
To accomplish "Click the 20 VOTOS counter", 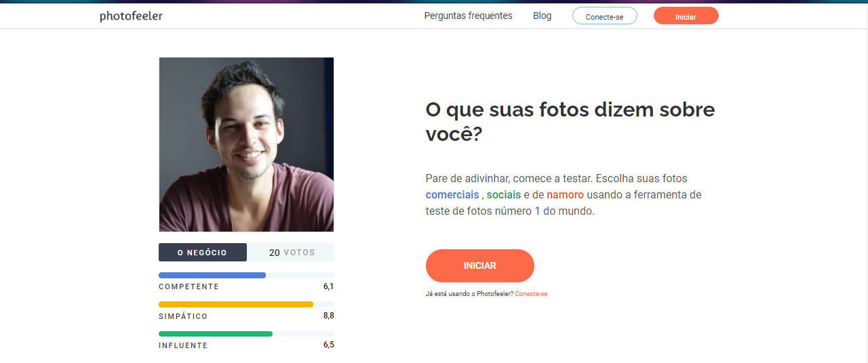I will pos(292,252).
